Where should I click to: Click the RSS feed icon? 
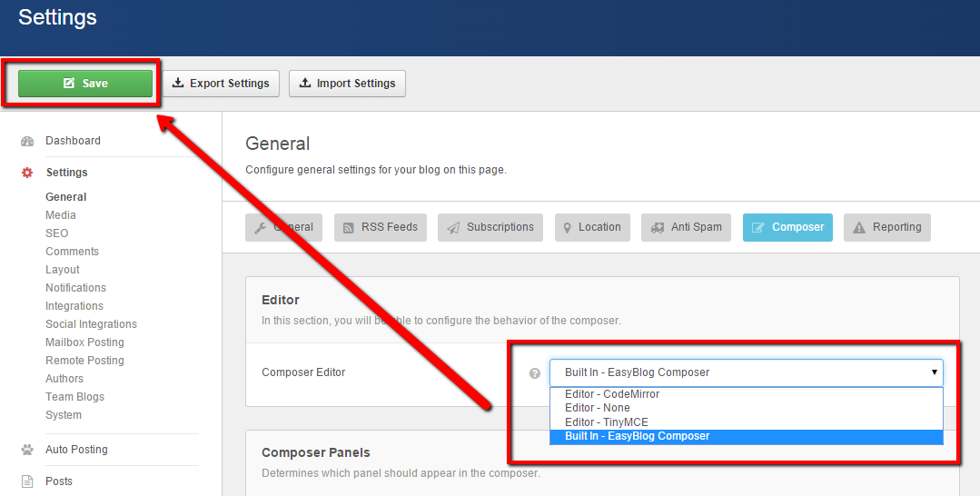(x=349, y=228)
